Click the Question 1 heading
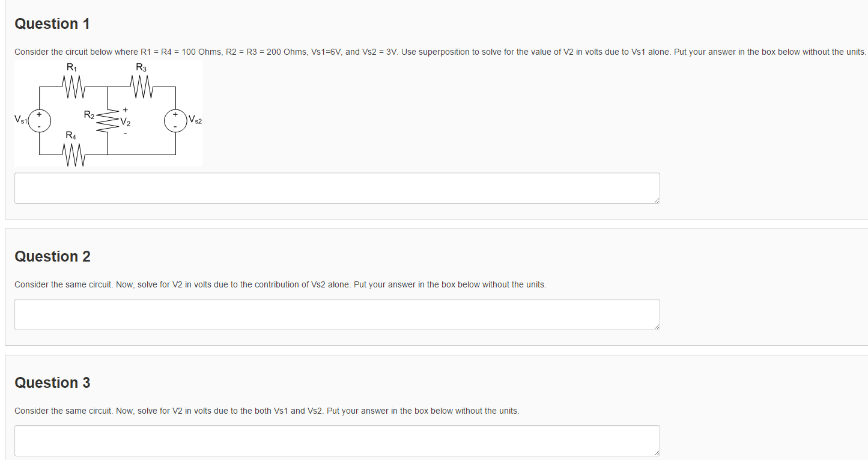This screenshot has width=868, height=460. tap(52, 24)
